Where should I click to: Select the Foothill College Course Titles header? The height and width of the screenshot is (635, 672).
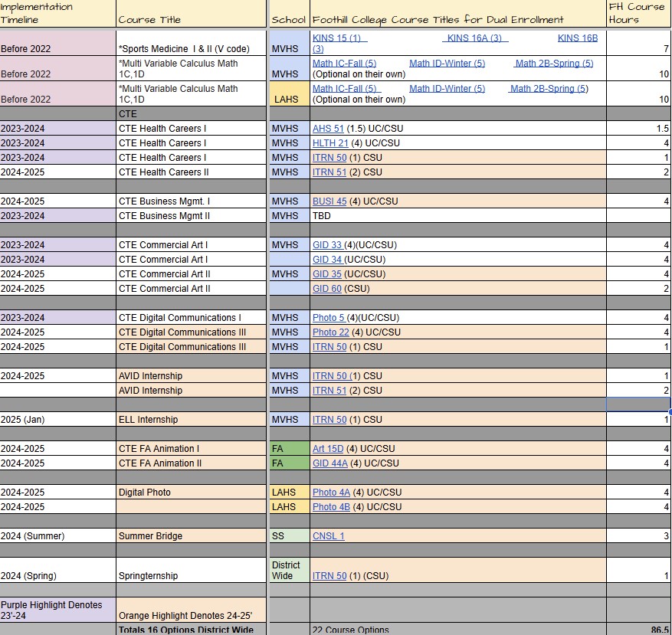(458, 14)
